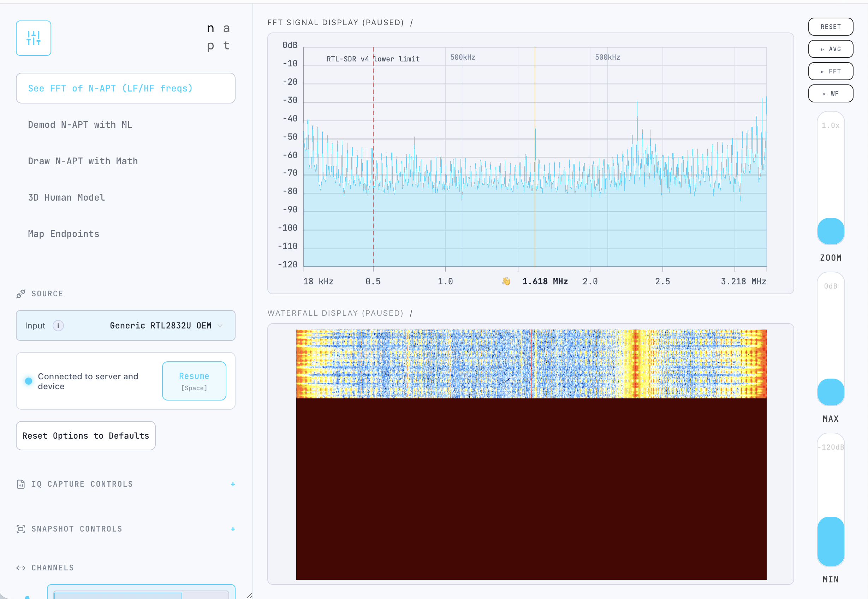This screenshot has width=868, height=599.
Task: Expand the FFT options panel
Action: pyautogui.click(x=831, y=71)
